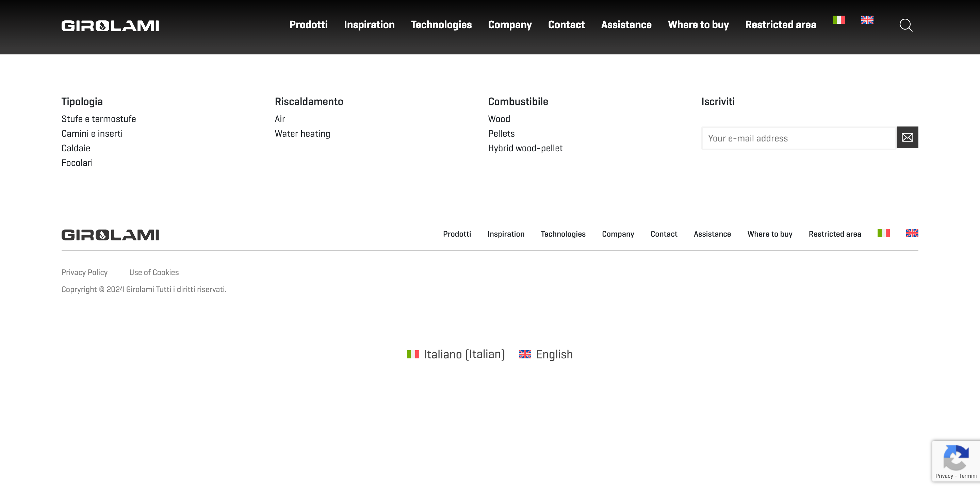Open Company in the header menu

click(510, 25)
